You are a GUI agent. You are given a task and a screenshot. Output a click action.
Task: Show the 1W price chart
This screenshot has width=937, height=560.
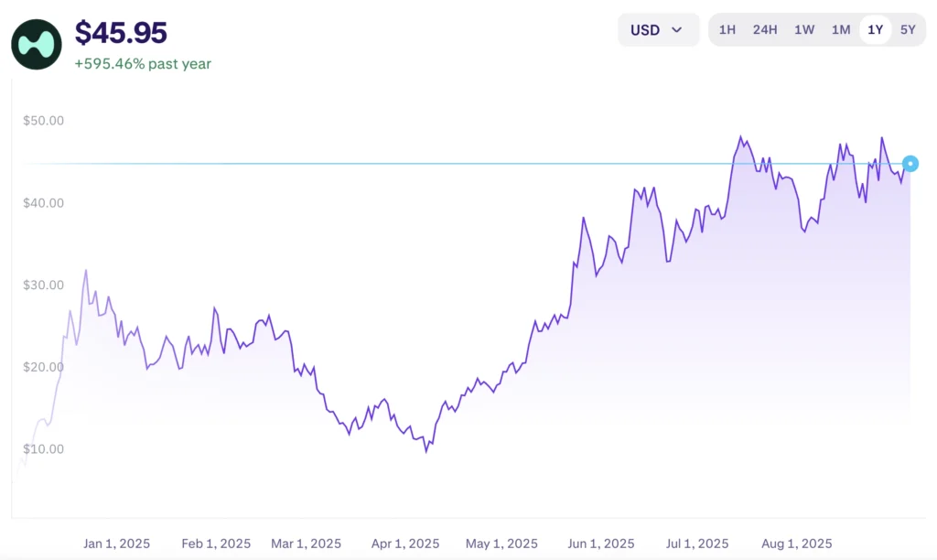803,29
